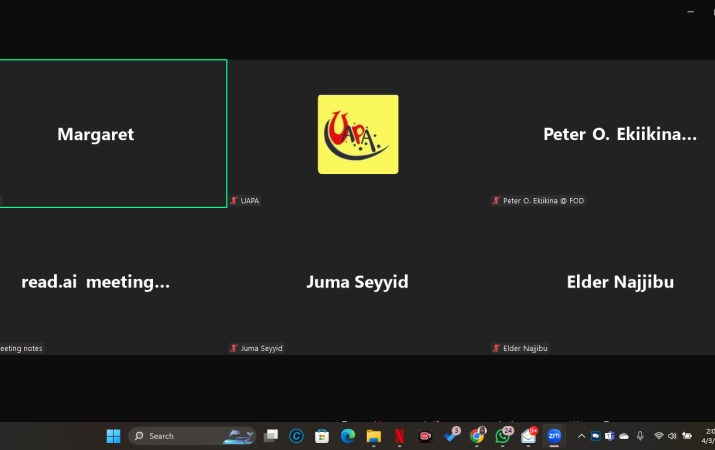715x450 pixels.
Task: Click 'Peter O. Ekiikina @ FOD' name label
Action: (544, 201)
